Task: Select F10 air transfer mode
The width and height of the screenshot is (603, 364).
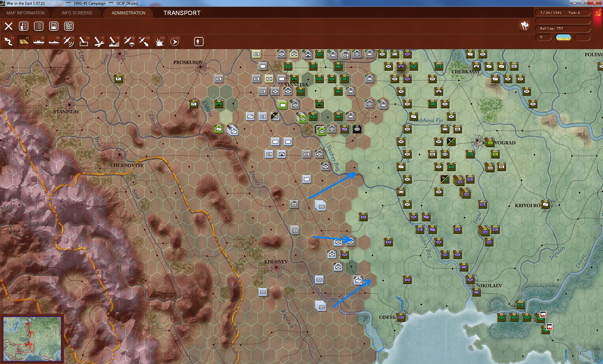Action: click(x=144, y=41)
